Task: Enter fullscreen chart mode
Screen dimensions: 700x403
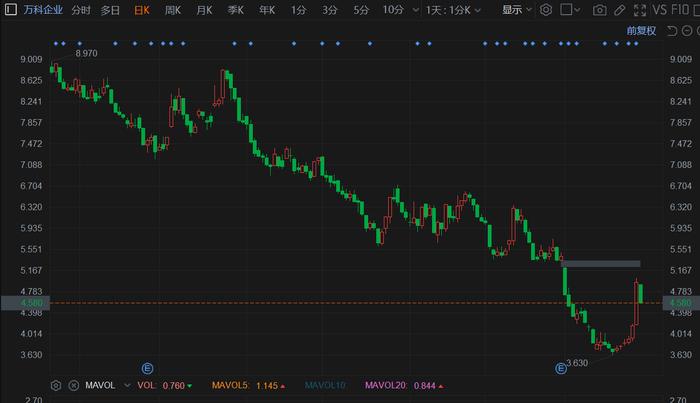Action: 640,10
